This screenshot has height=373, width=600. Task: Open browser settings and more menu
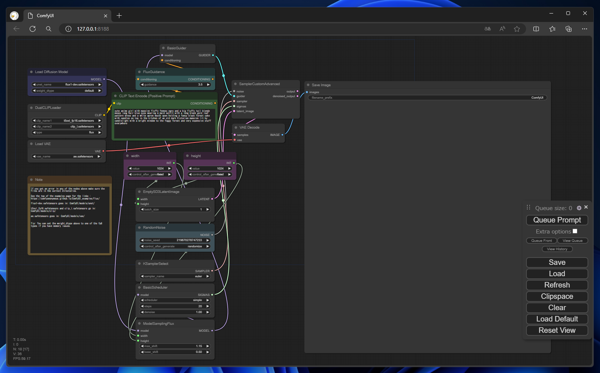pyautogui.click(x=584, y=29)
